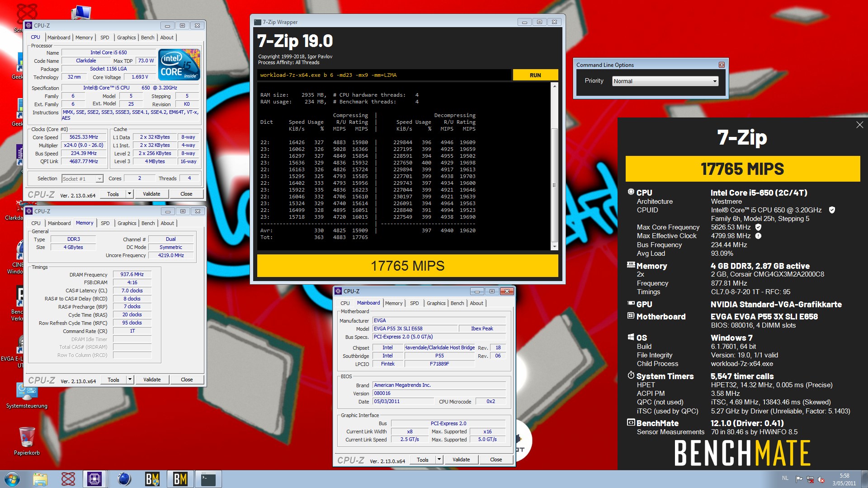
Task: Click the EVGA P55 3X SLI E658 model field
Action: pyautogui.click(x=415, y=328)
